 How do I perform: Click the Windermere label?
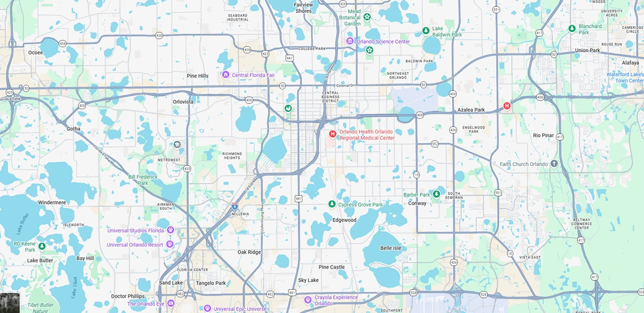click(52, 202)
